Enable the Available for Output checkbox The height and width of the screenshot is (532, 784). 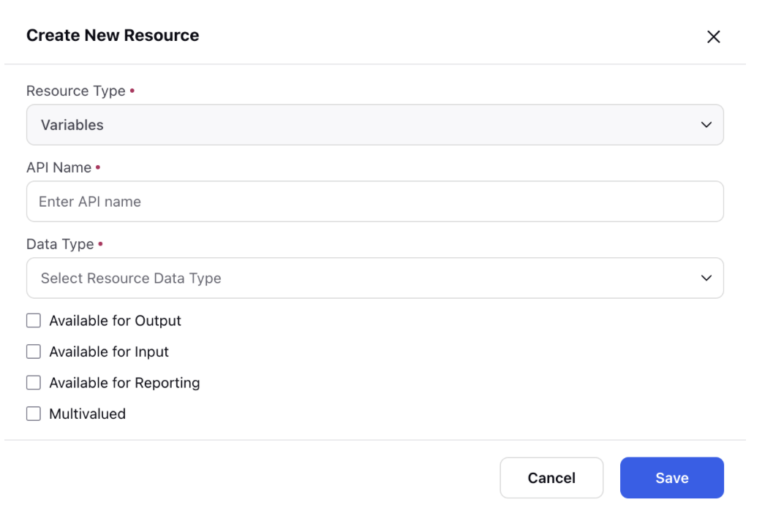34,321
